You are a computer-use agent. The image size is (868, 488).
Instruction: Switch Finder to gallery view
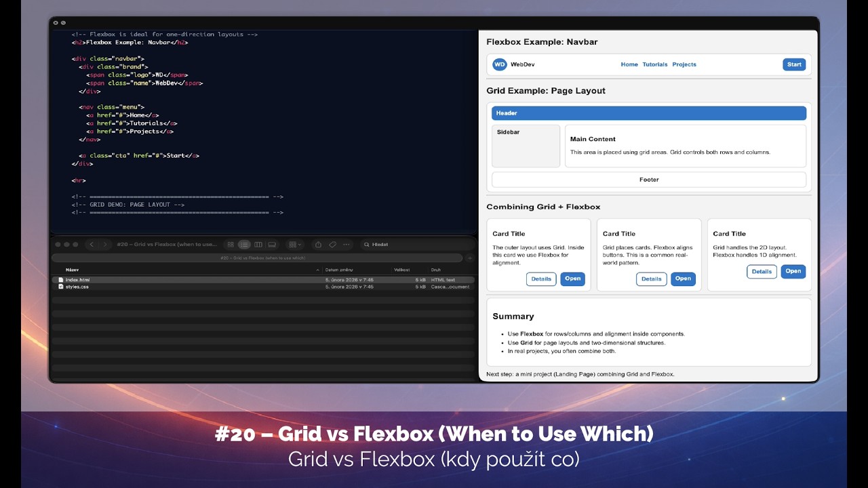pos(272,245)
